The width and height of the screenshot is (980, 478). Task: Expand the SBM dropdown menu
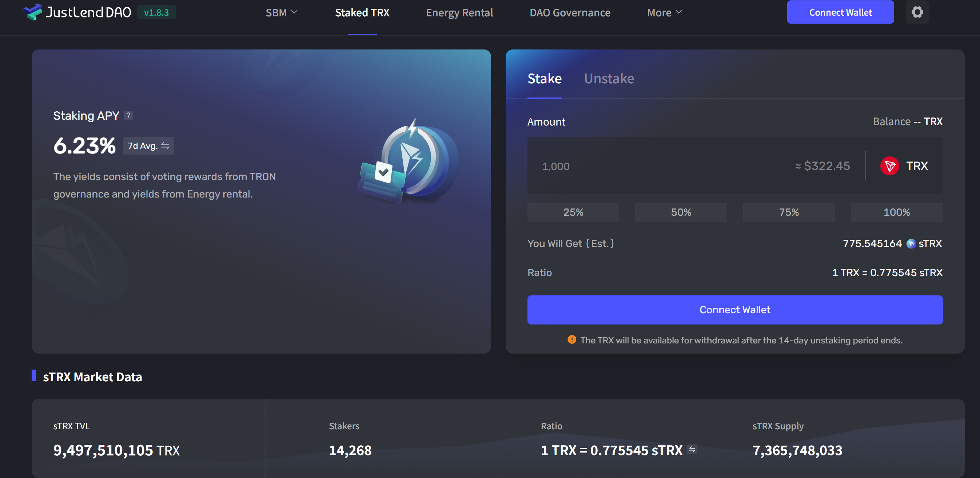point(281,13)
